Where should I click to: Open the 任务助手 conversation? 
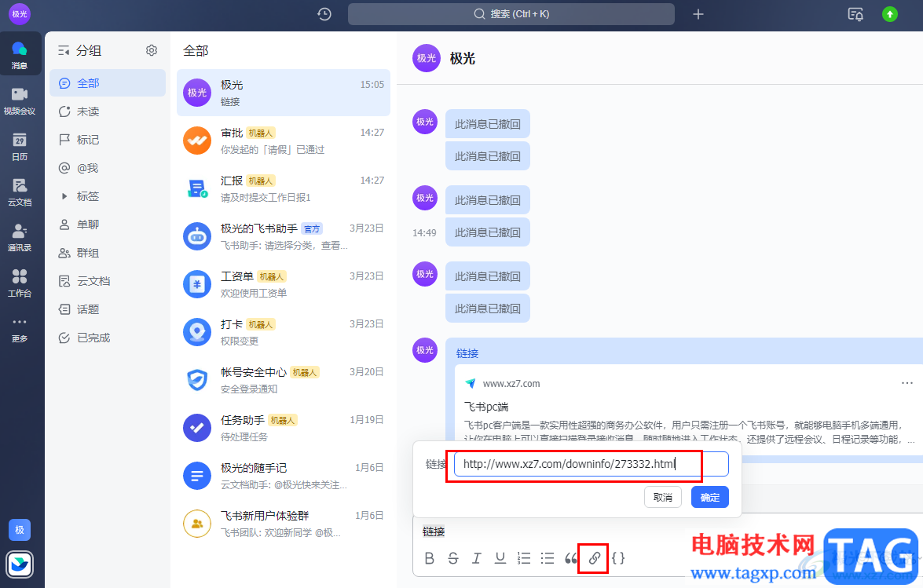(283, 428)
